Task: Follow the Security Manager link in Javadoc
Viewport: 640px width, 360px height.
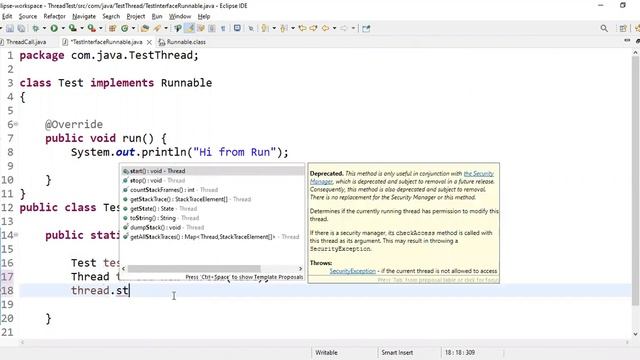Action: (x=478, y=173)
